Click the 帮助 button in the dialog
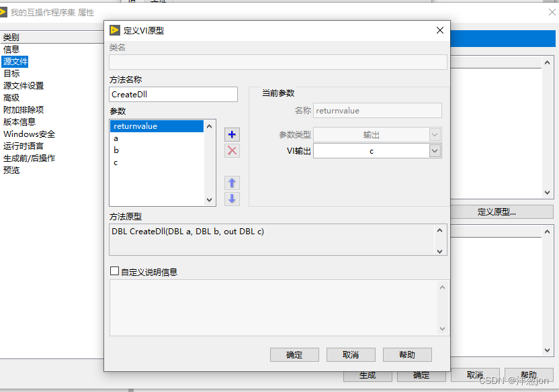 click(x=408, y=354)
